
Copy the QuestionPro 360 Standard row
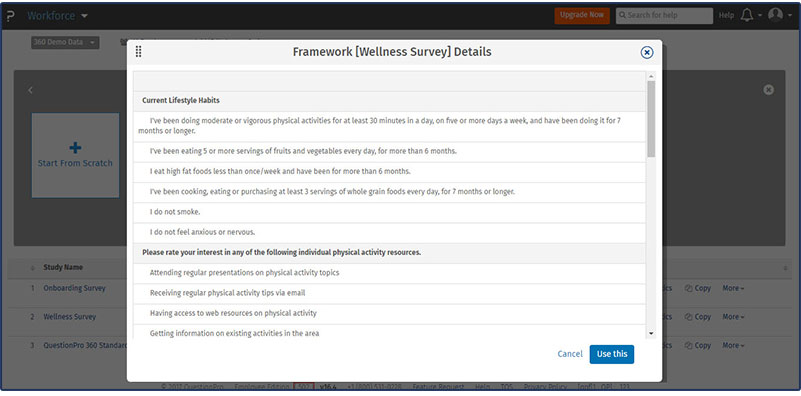point(698,345)
